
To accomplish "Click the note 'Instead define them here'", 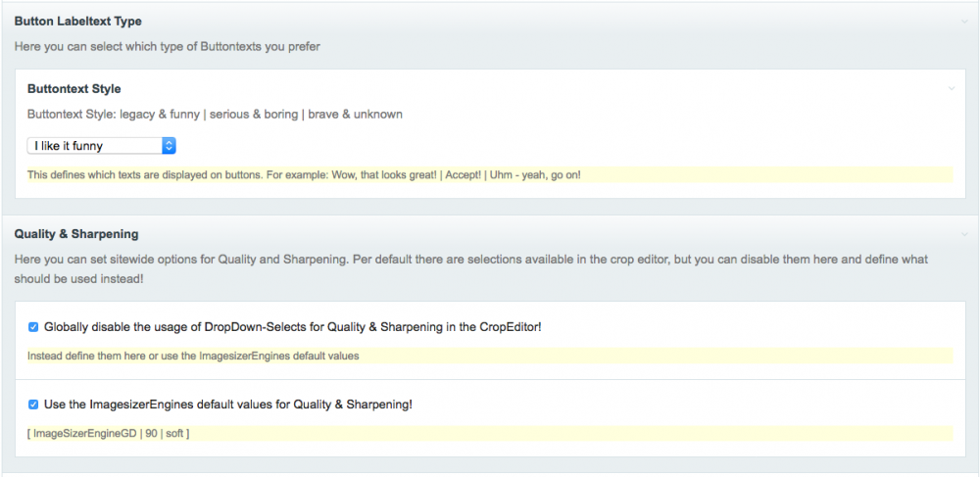I will 193,356.
